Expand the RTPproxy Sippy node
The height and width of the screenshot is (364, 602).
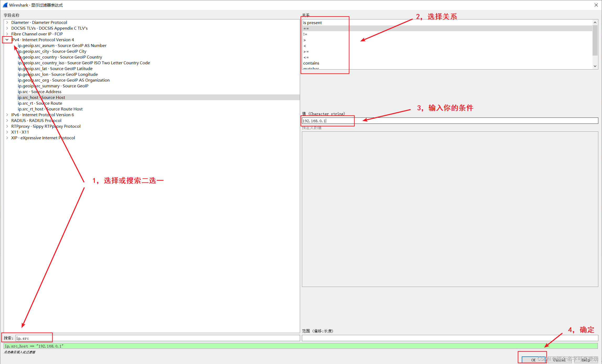(x=7, y=126)
